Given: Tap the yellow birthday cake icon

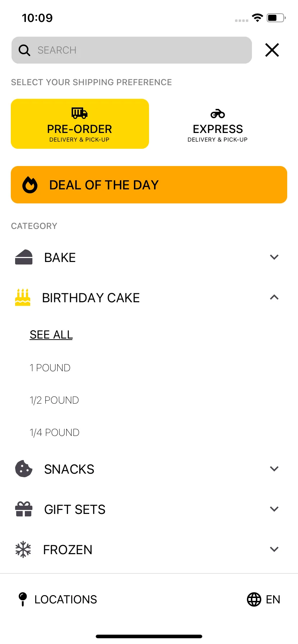Looking at the screenshot, I should (23, 297).
